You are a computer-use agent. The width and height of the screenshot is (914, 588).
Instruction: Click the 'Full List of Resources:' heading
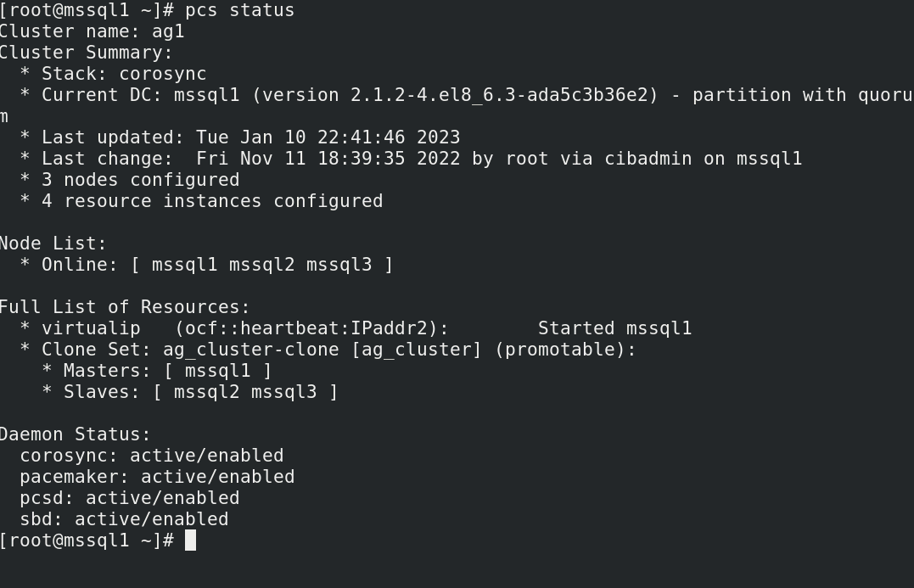pos(125,307)
